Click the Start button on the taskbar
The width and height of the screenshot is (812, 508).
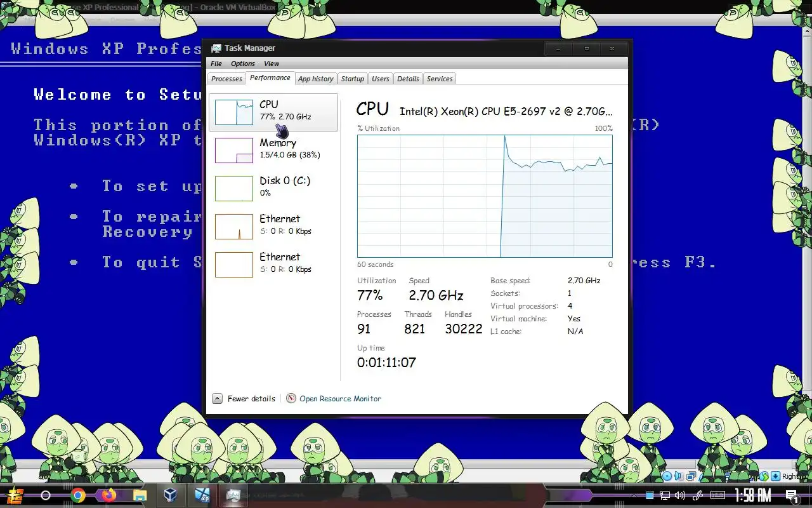tap(15, 495)
